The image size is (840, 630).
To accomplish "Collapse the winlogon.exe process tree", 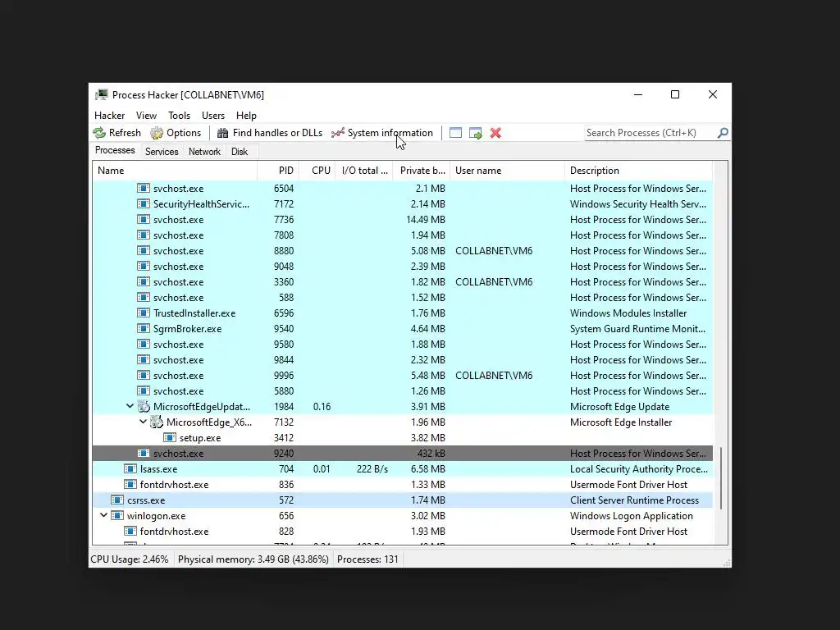I will tap(103, 515).
